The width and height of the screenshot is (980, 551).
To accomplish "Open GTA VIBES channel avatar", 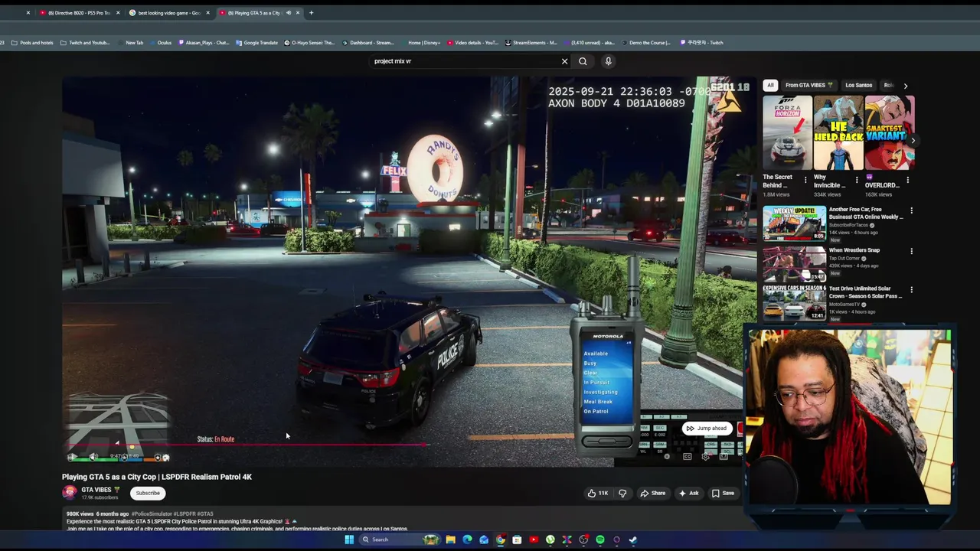I will 70,493.
